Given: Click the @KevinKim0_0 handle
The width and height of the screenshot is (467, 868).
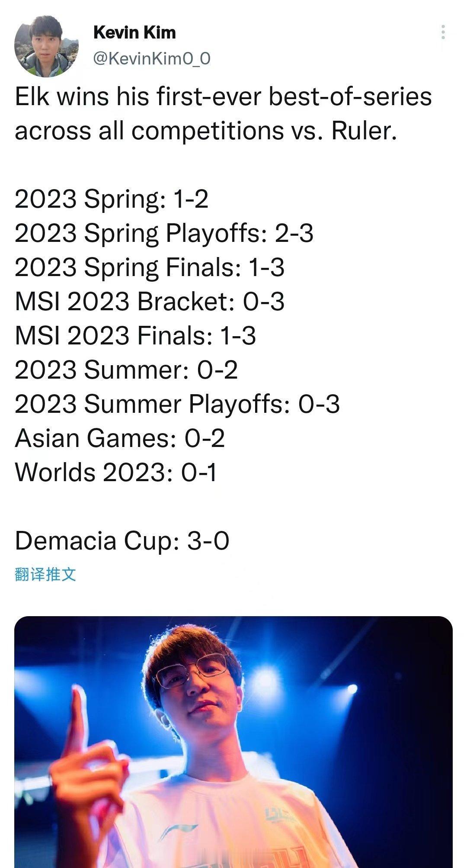Looking at the screenshot, I should [152, 58].
